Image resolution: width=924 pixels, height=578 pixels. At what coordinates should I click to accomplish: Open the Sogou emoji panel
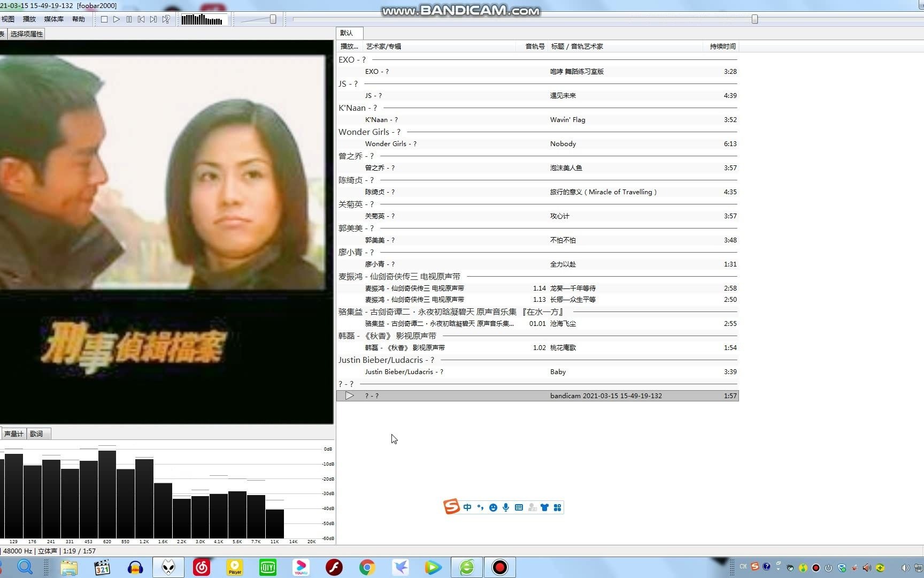click(493, 507)
